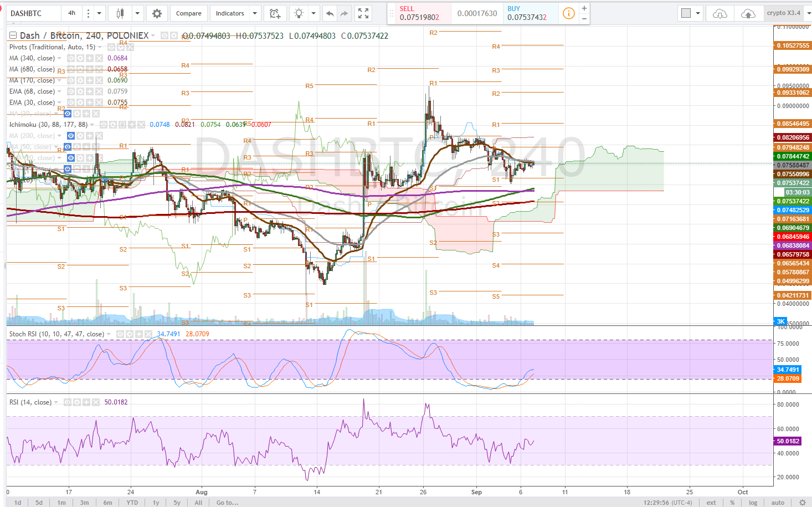The height and width of the screenshot is (507, 812).
Task: Open the time interval dropdown arrow
Action: [x=99, y=13]
